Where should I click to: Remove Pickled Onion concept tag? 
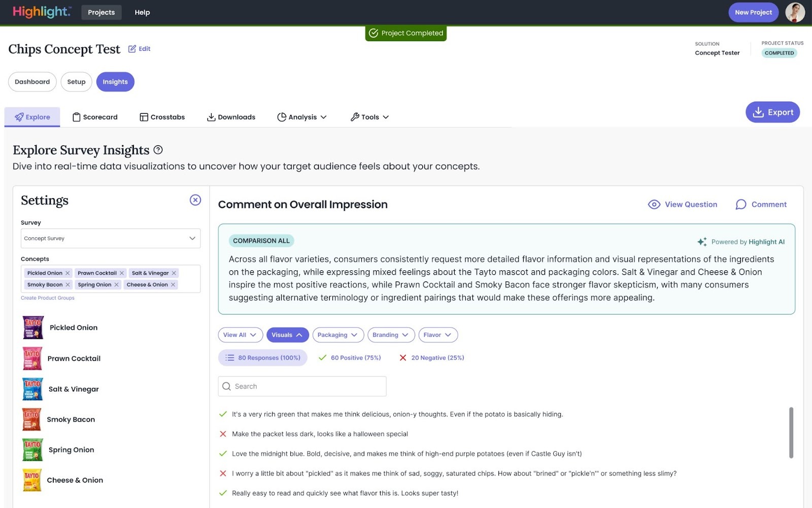coord(67,273)
